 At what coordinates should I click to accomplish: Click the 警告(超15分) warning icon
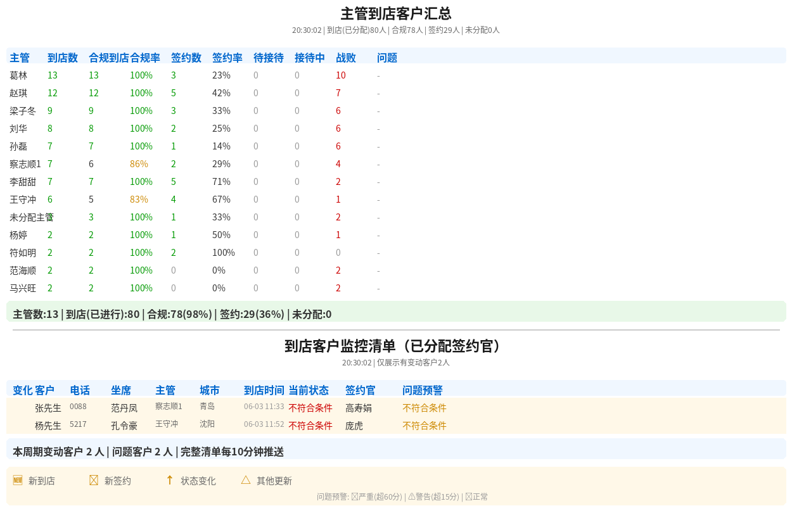pos(412,497)
